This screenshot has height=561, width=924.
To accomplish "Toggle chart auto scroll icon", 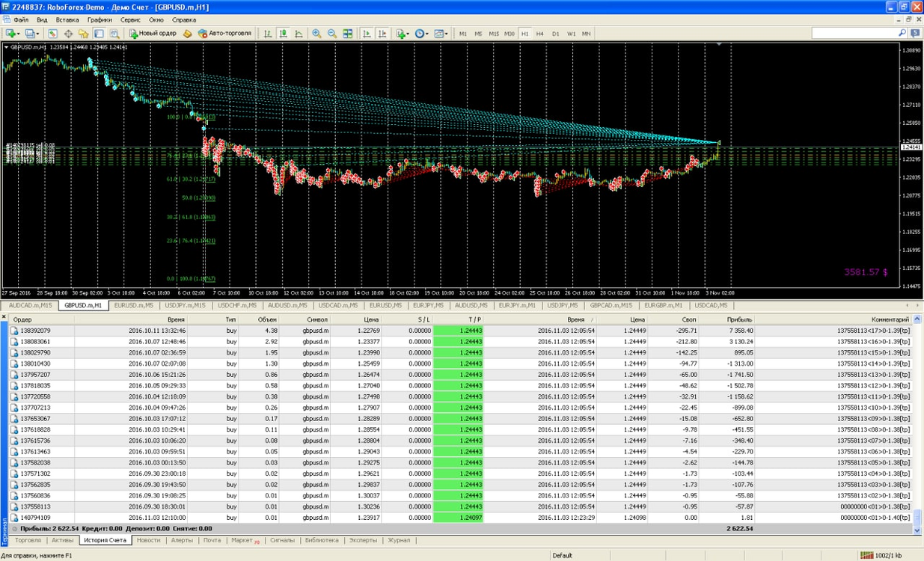I will coord(367,34).
